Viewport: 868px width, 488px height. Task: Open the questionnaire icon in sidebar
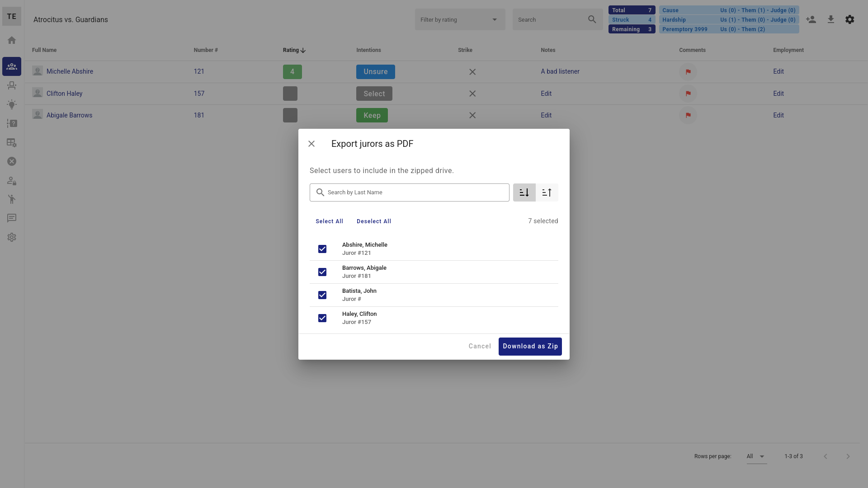(x=12, y=123)
